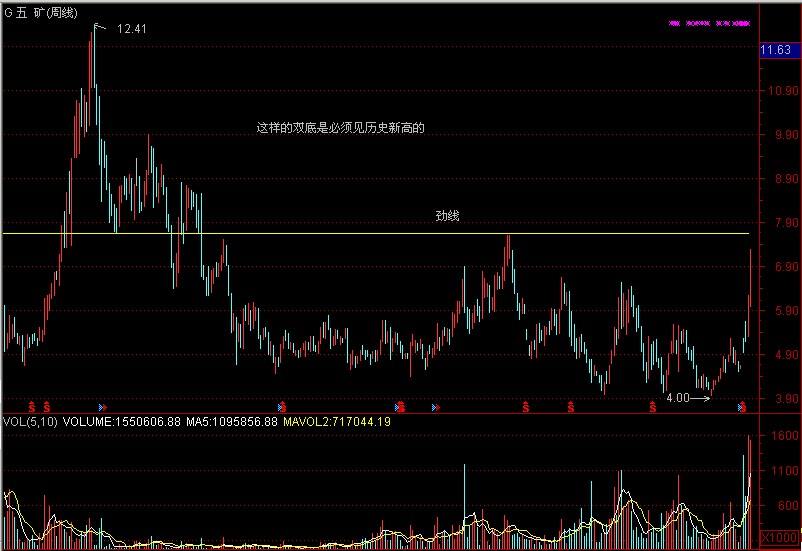Click the 12.41 peak price label
The width and height of the screenshot is (802, 551).
(x=132, y=29)
